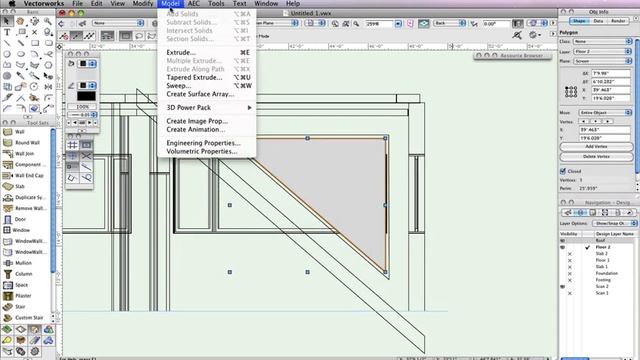Open the Plane dropdown showing Screen

(602, 61)
